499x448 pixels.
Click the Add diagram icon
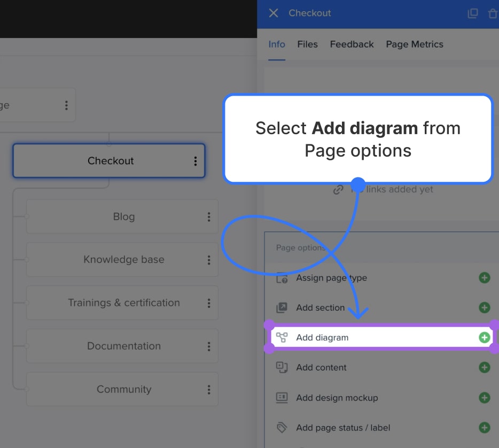282,337
